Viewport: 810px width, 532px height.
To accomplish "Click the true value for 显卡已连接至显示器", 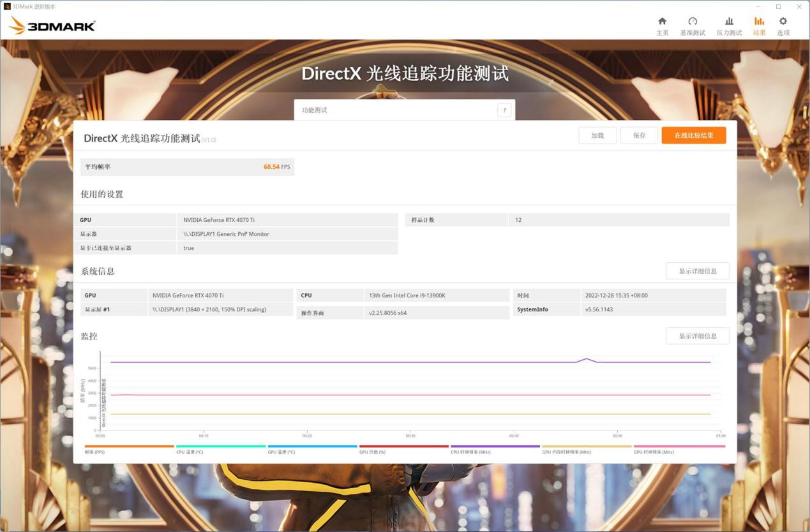I will click(x=188, y=248).
